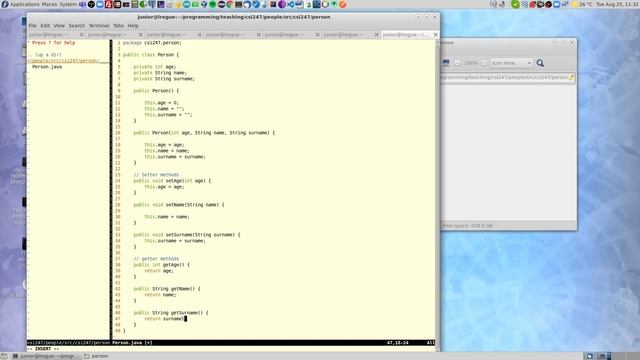Screen dimensions: 640x360
Task: Open the Tabs menu in terminal
Action: 118,26
